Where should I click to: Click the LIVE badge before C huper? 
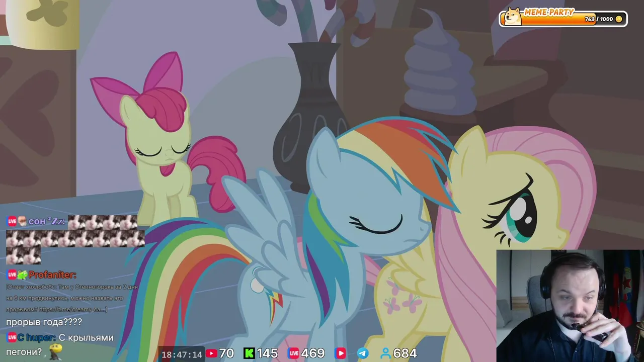click(12, 337)
